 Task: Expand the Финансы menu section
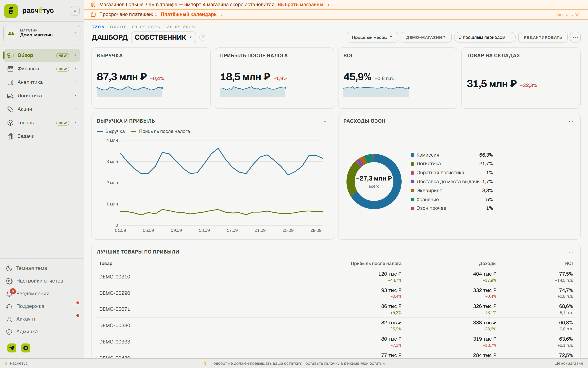tap(42, 69)
